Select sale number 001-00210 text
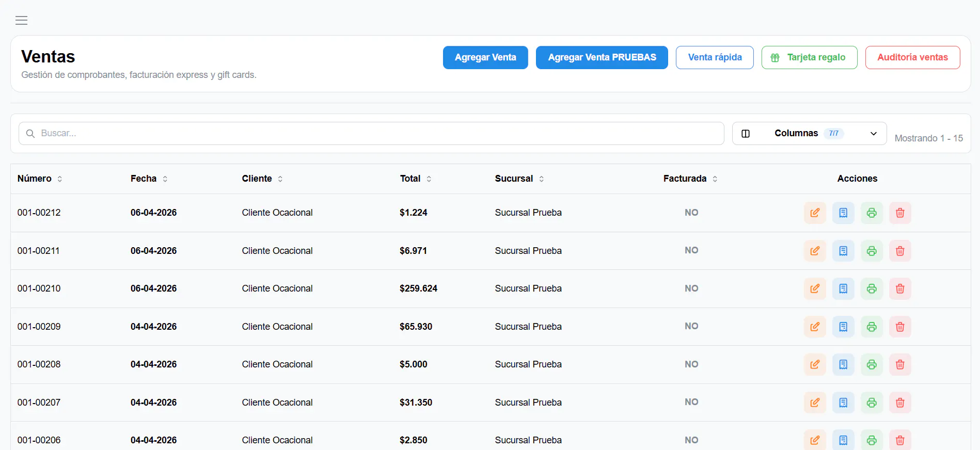This screenshot has height=450, width=980. (x=39, y=288)
